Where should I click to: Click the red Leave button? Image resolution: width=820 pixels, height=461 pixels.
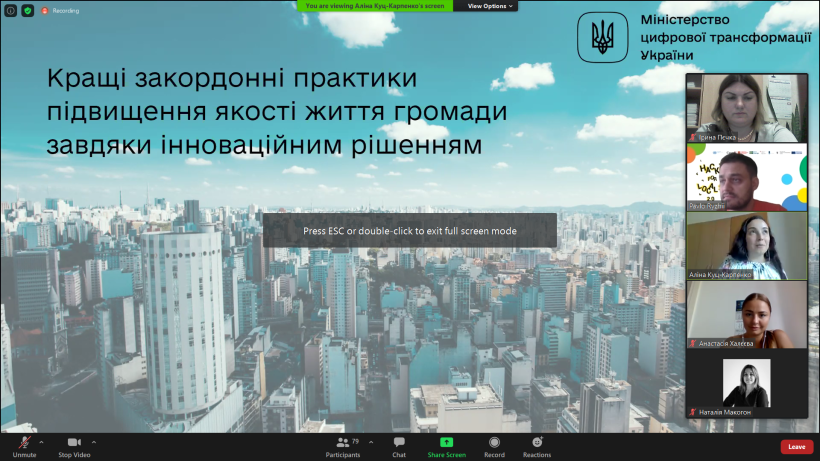pyautogui.click(x=796, y=447)
